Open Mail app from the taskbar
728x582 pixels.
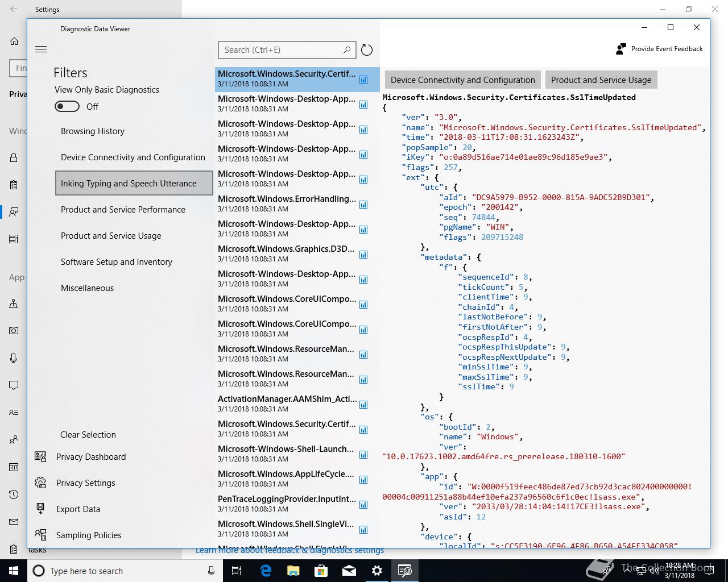pos(349,571)
